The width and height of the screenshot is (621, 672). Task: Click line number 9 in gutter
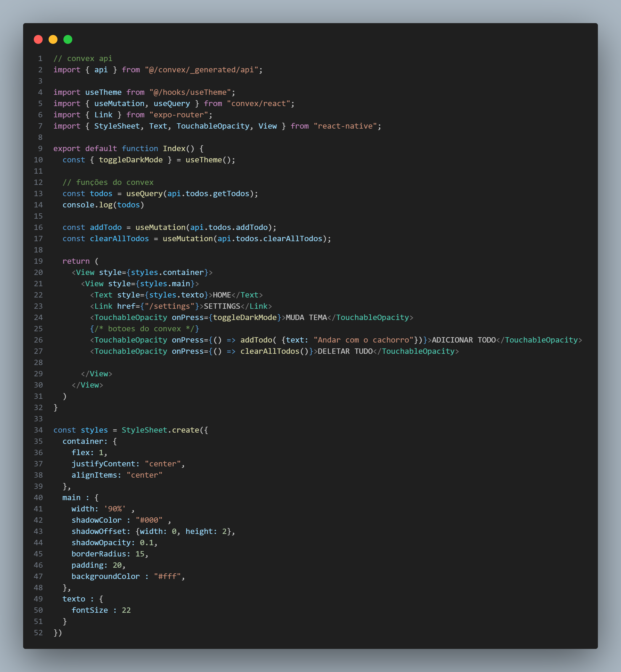click(40, 148)
